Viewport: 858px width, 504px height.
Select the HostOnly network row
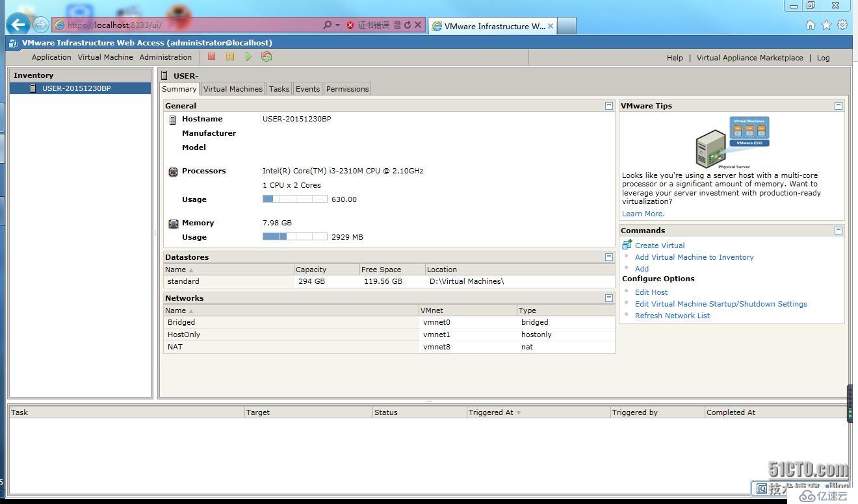click(389, 334)
